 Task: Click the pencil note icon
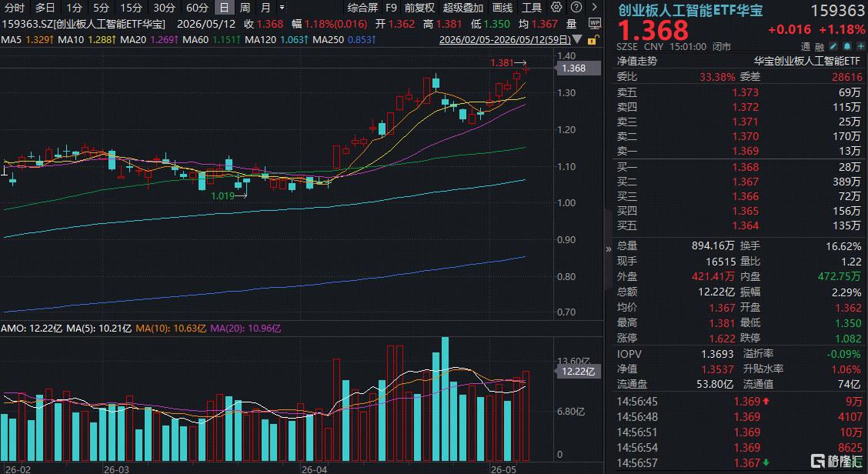click(x=833, y=47)
